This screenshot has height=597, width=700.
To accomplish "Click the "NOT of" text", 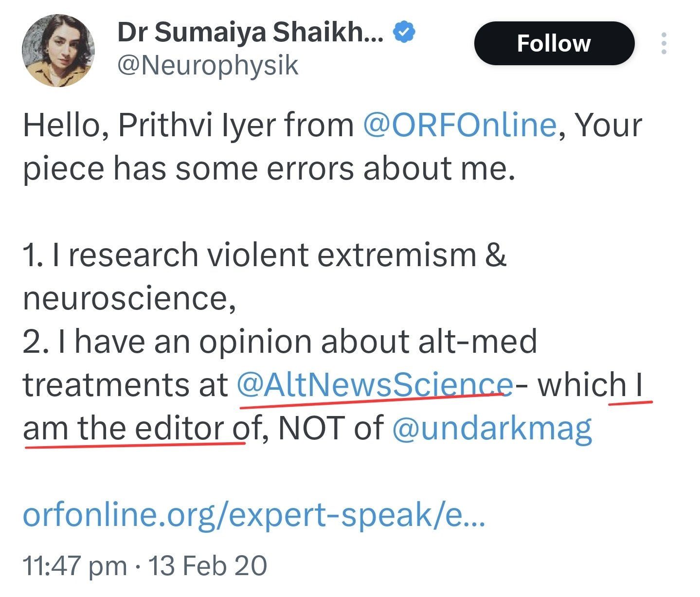I will tap(331, 428).
